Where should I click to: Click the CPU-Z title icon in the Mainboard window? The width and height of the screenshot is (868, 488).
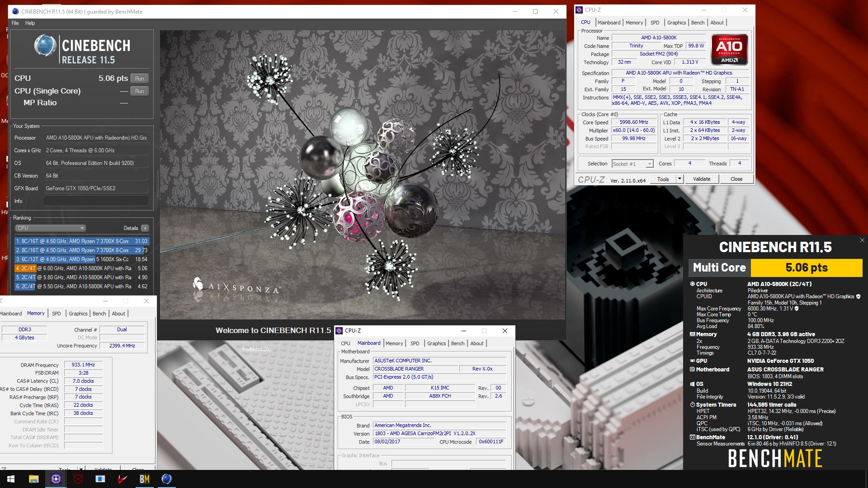point(339,331)
